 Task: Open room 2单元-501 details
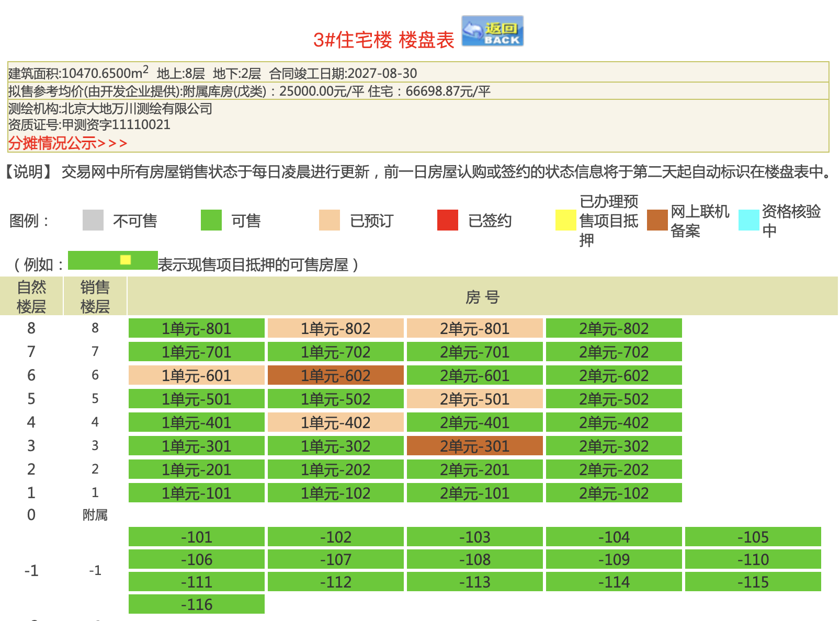(474, 399)
